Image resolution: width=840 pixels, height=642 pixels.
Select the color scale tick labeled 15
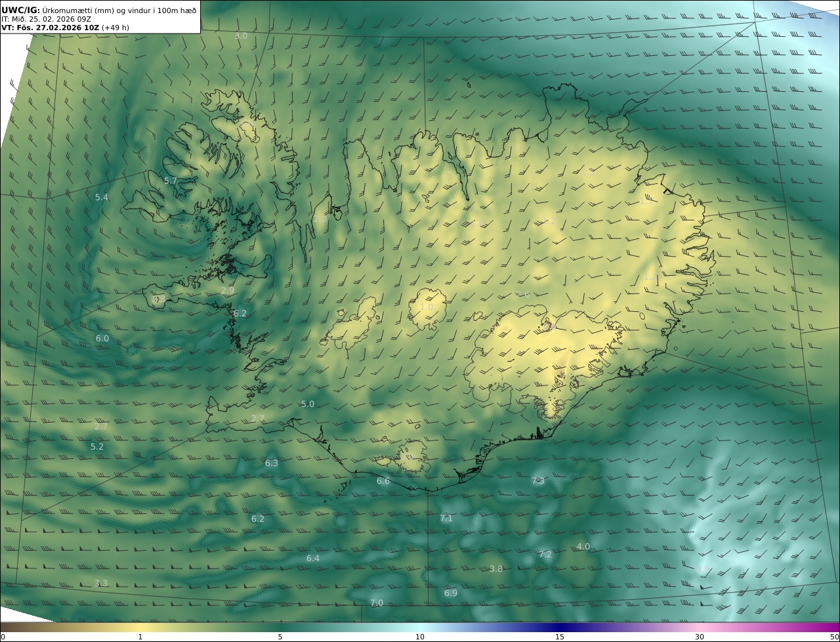coord(560,637)
